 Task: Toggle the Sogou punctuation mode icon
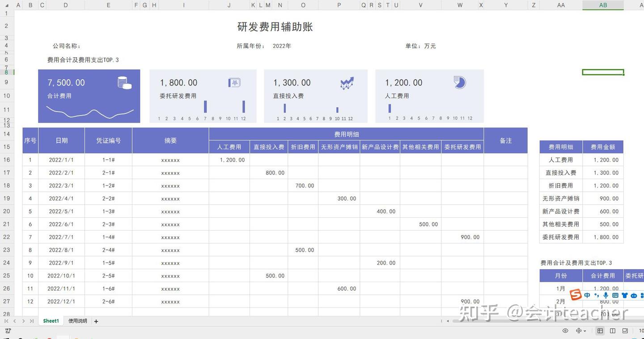597,296
